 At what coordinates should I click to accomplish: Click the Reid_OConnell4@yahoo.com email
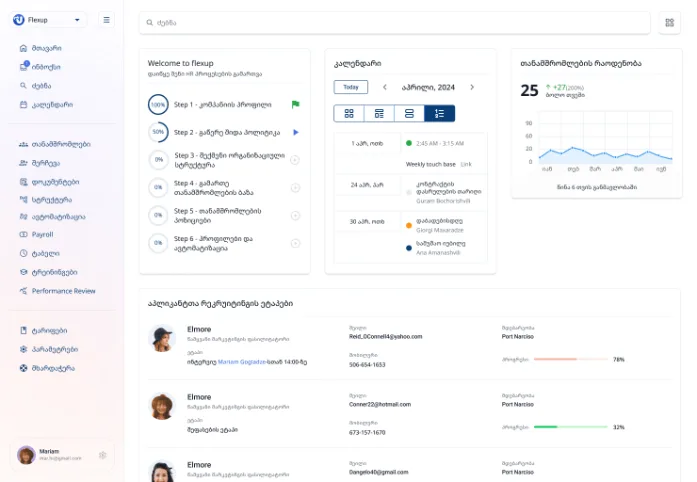pos(385,337)
